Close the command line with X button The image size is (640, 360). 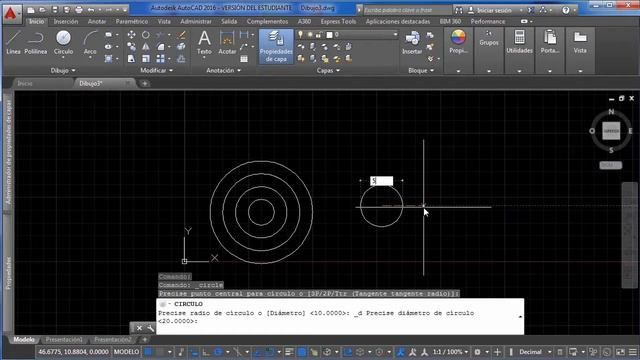(x=140, y=328)
